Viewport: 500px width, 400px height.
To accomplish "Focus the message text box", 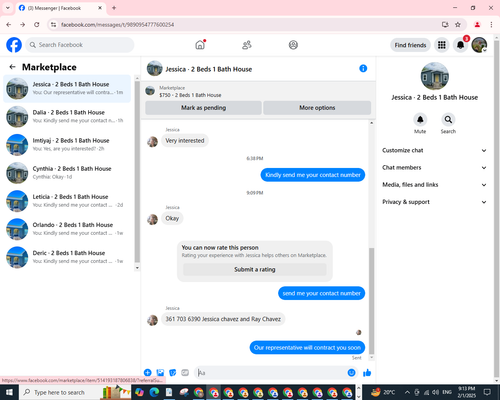I will pyautogui.click(x=272, y=373).
